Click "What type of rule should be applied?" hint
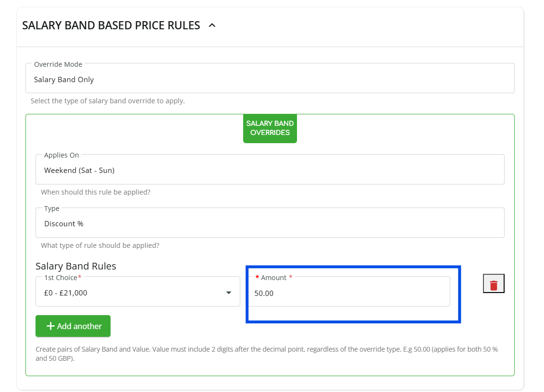The width and height of the screenshot is (544, 392). pos(100,245)
